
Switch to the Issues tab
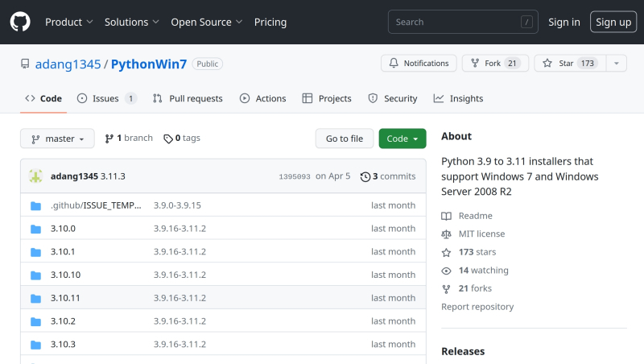107,98
